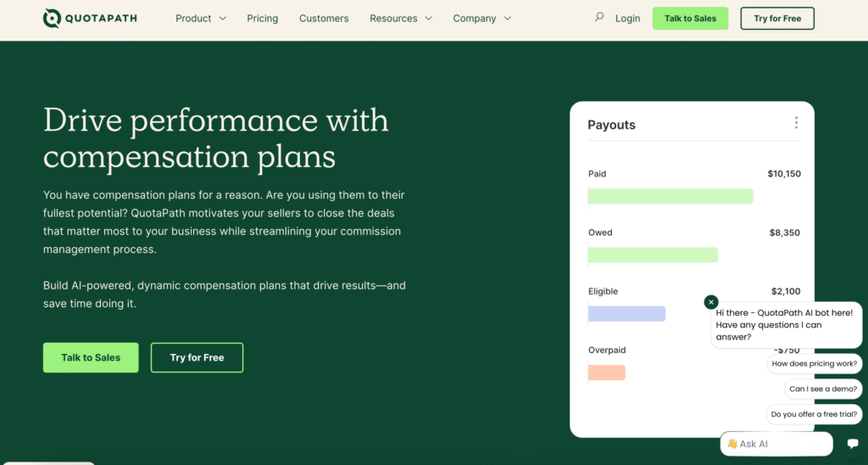Click the Paid label
This screenshot has width=868, height=465.
tap(597, 173)
